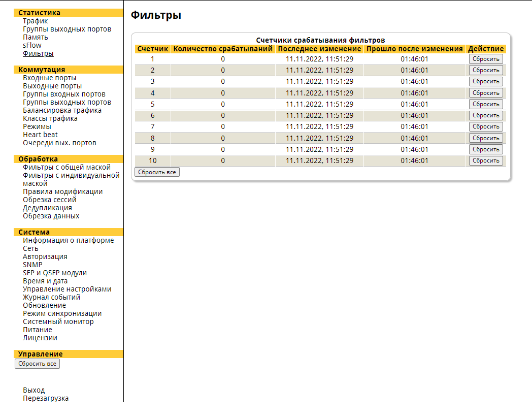Open Heart beat settings
Screen dimensions: 532x420
pyautogui.click(x=40, y=135)
